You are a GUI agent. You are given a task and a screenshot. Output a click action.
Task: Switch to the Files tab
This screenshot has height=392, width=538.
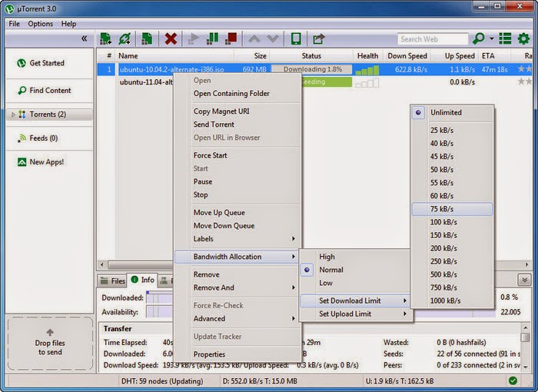tap(112, 281)
